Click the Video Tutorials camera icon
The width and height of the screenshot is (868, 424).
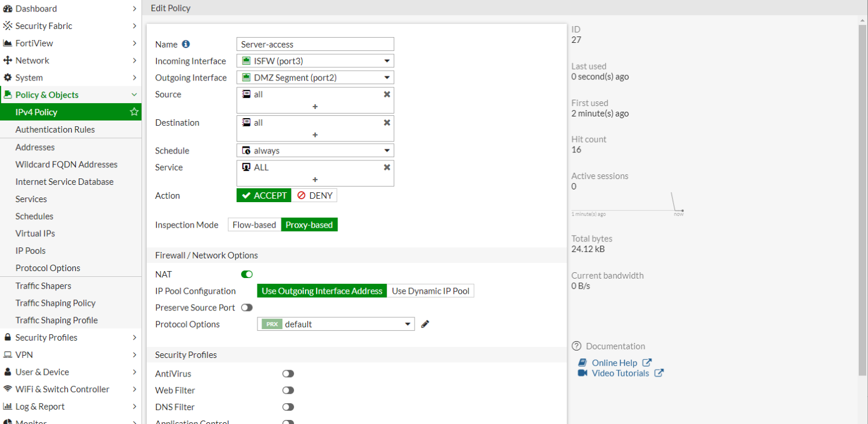(583, 373)
